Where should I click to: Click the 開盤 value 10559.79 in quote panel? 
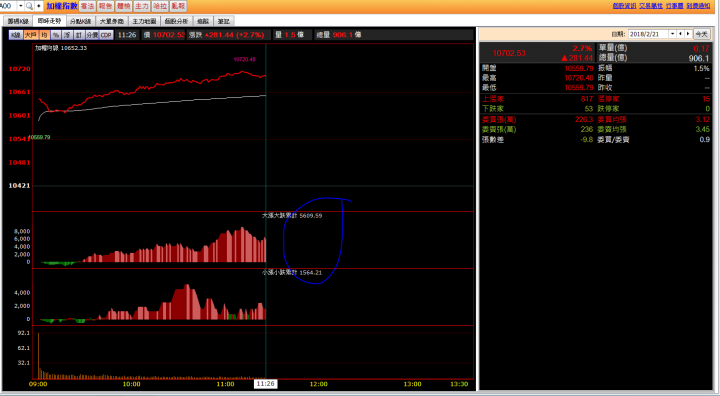point(579,68)
